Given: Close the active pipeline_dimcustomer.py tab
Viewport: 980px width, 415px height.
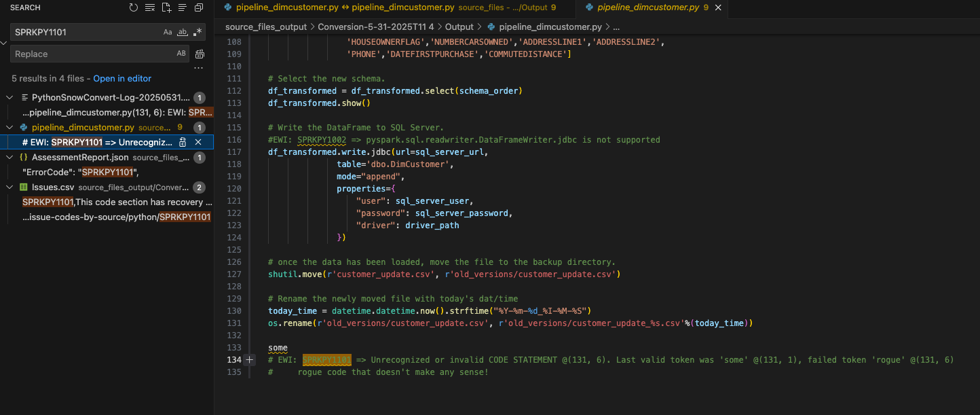Looking at the screenshot, I should [719, 7].
